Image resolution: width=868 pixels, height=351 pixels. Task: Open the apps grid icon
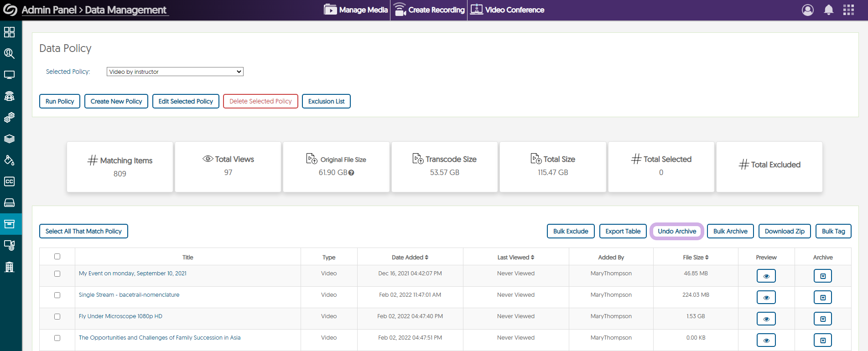point(848,10)
